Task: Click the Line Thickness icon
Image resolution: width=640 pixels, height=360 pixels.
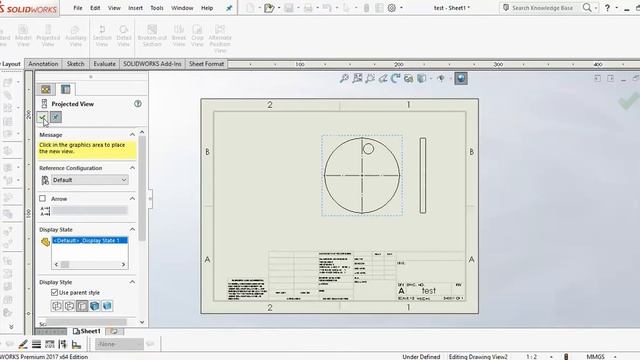Action: pyautogui.click(x=36, y=344)
